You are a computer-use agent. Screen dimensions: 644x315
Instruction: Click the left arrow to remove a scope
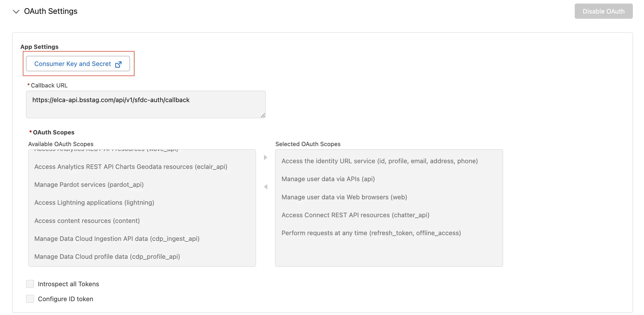coord(265,187)
